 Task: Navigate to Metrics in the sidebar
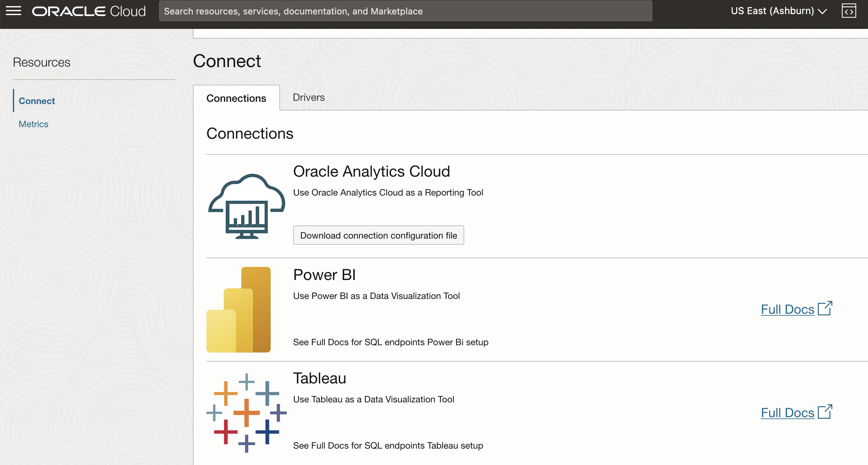[x=33, y=124]
